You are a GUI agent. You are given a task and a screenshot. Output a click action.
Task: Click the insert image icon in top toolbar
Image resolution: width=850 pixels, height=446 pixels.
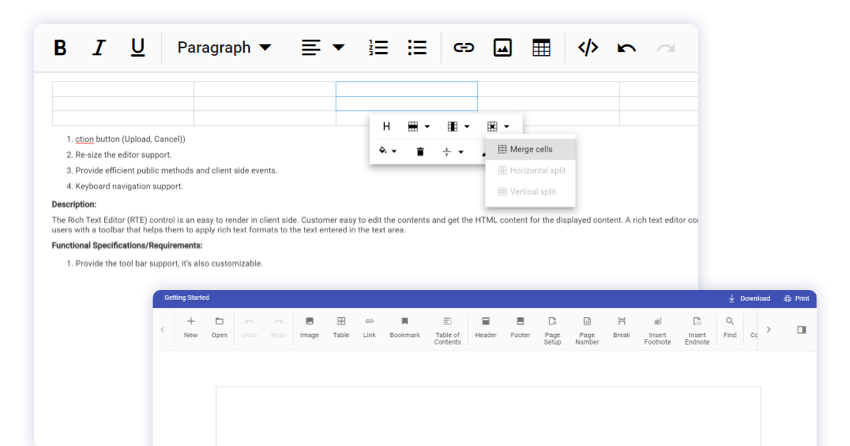502,48
